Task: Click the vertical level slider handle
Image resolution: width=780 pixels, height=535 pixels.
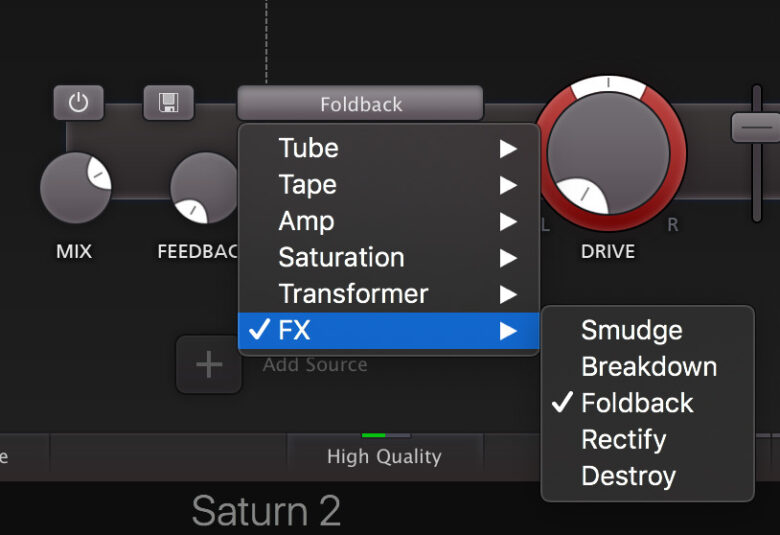Action: pyautogui.click(x=756, y=127)
